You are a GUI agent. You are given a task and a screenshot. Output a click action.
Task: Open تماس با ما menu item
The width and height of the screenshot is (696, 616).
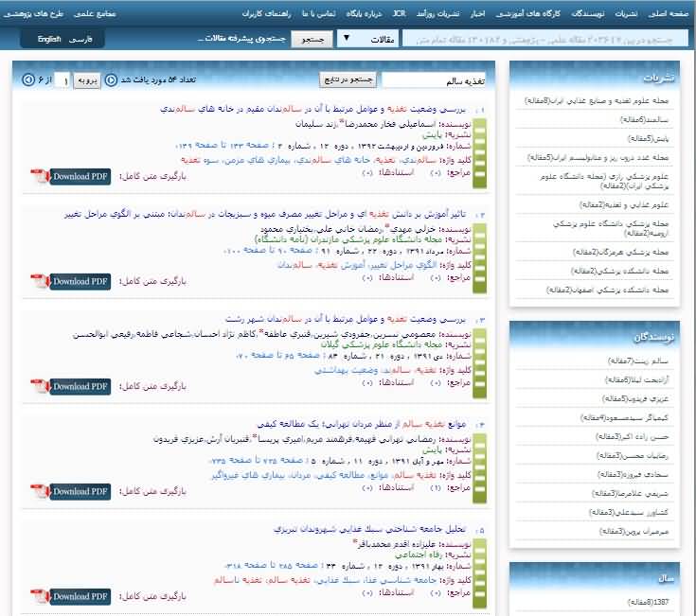click(x=319, y=14)
